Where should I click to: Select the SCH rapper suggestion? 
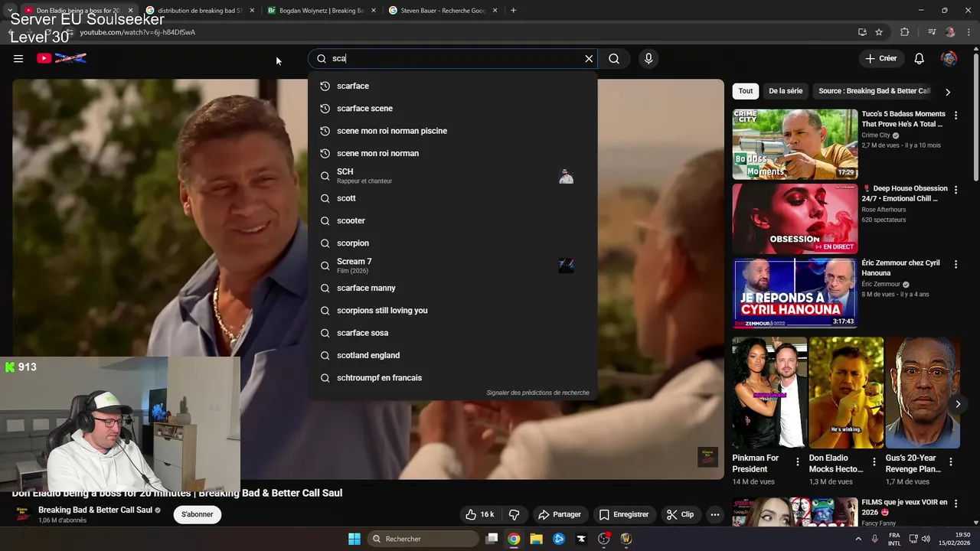click(x=452, y=176)
